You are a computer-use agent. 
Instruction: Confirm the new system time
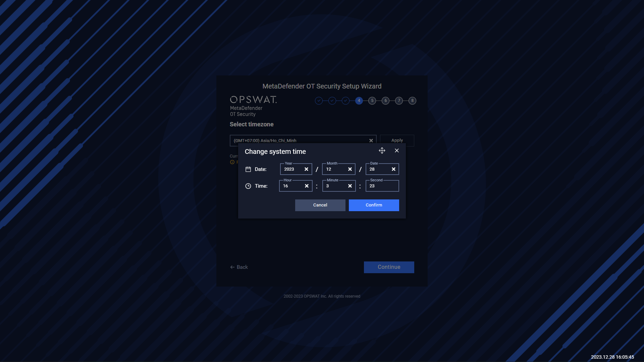click(x=374, y=205)
